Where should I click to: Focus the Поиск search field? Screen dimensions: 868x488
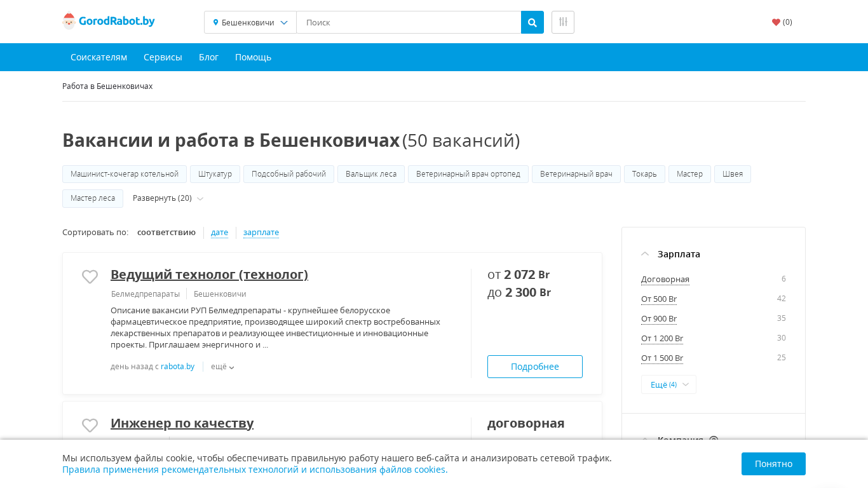pyautogui.click(x=409, y=22)
